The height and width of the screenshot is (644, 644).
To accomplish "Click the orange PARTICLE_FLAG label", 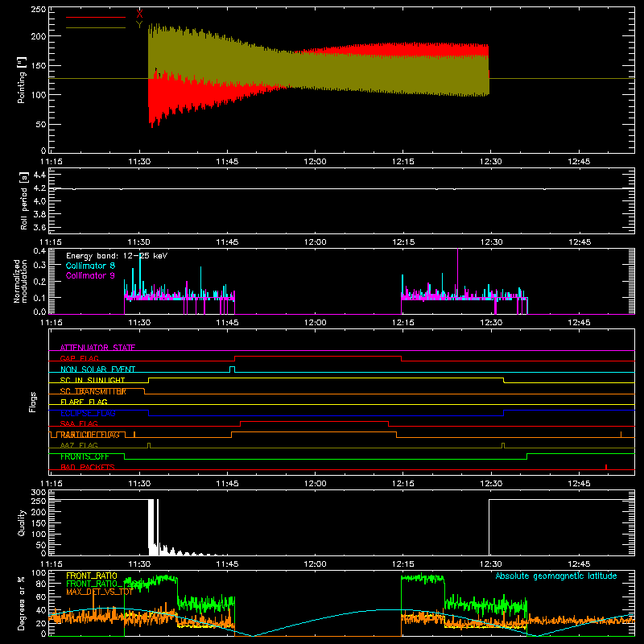I will (x=90, y=435).
